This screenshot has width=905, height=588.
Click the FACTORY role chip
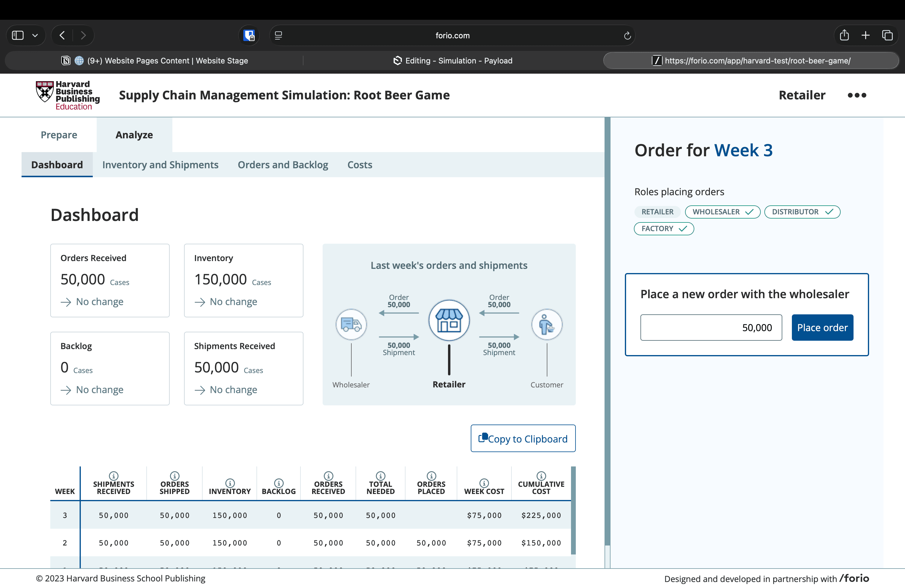click(663, 228)
